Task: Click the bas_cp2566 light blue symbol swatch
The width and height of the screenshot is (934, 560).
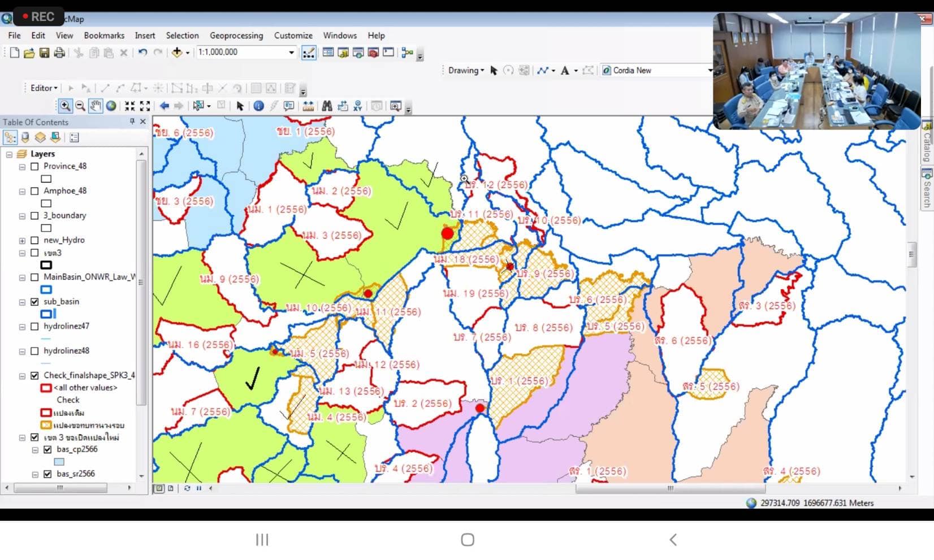Action: tap(59, 462)
